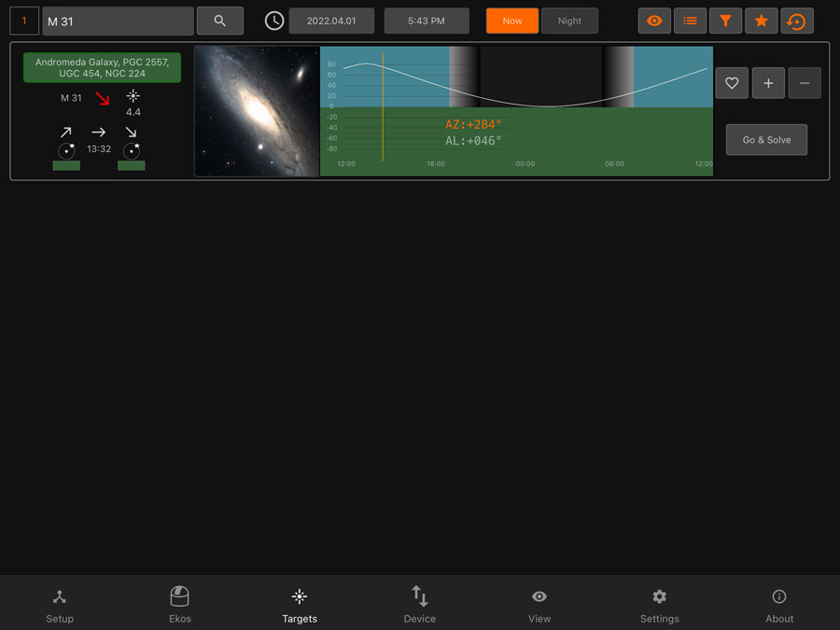Click the green bar under rise icon

pyautogui.click(x=66, y=165)
